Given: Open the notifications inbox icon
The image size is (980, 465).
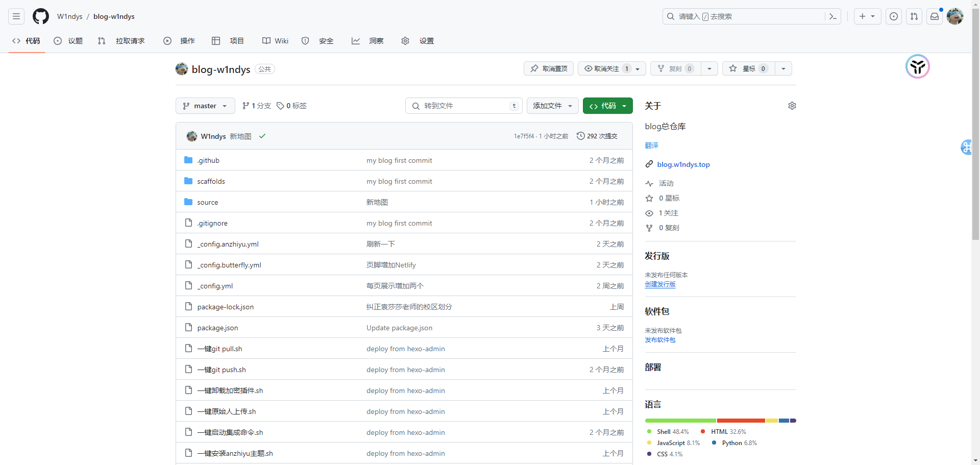Looking at the screenshot, I should (934, 16).
